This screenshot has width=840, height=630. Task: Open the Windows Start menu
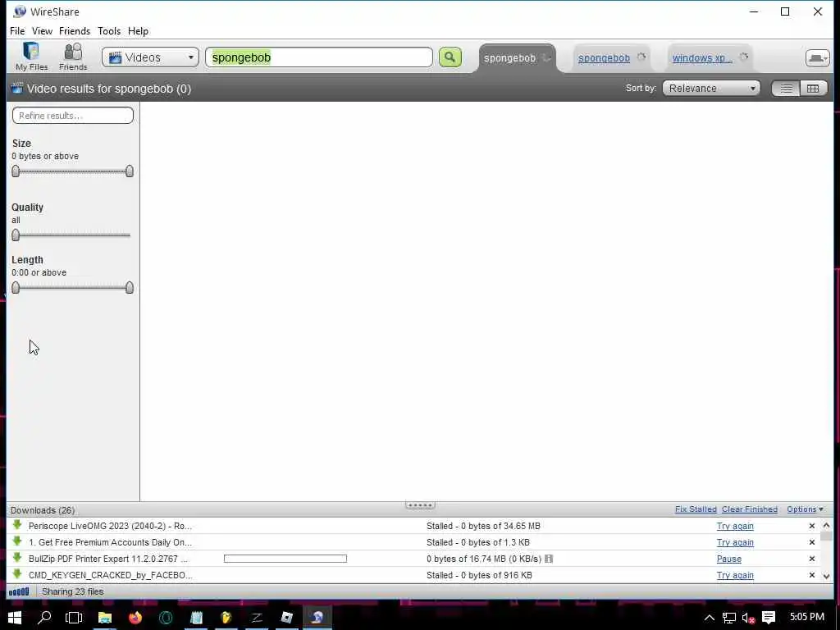(15, 618)
